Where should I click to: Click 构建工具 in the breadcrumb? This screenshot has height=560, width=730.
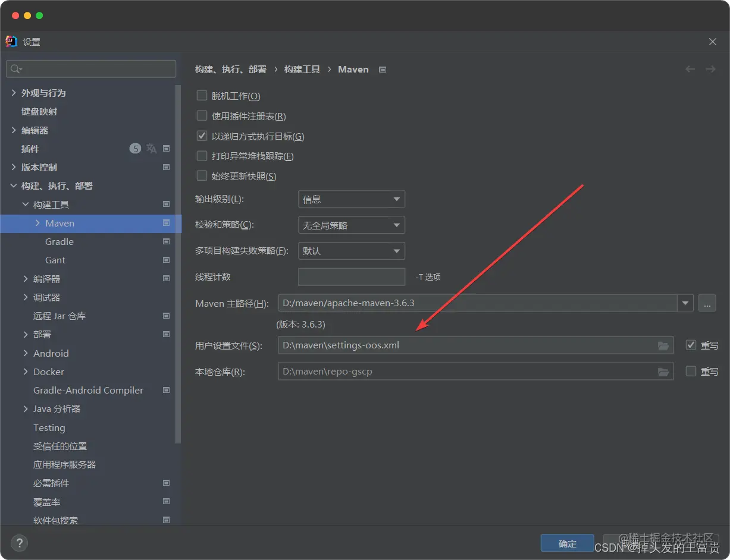click(302, 70)
